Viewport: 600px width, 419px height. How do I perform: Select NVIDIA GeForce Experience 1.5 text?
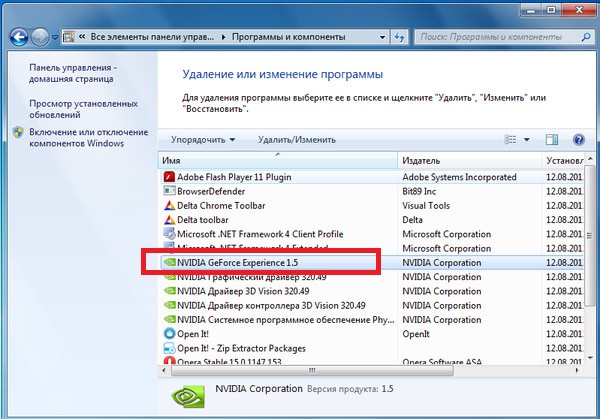pyautogui.click(x=238, y=263)
